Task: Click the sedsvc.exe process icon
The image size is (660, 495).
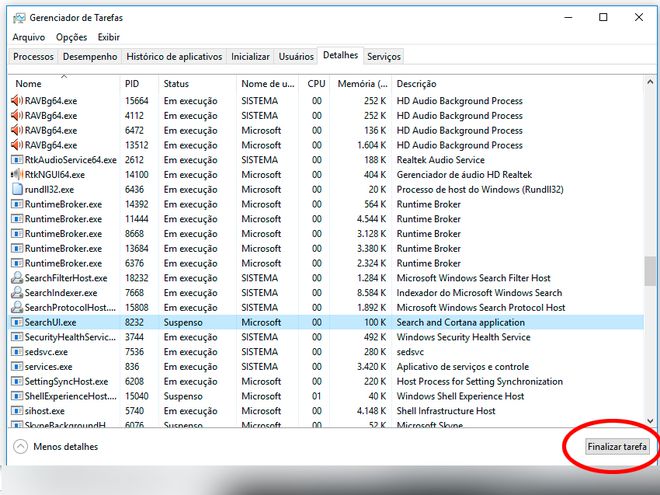Action: tap(17, 352)
